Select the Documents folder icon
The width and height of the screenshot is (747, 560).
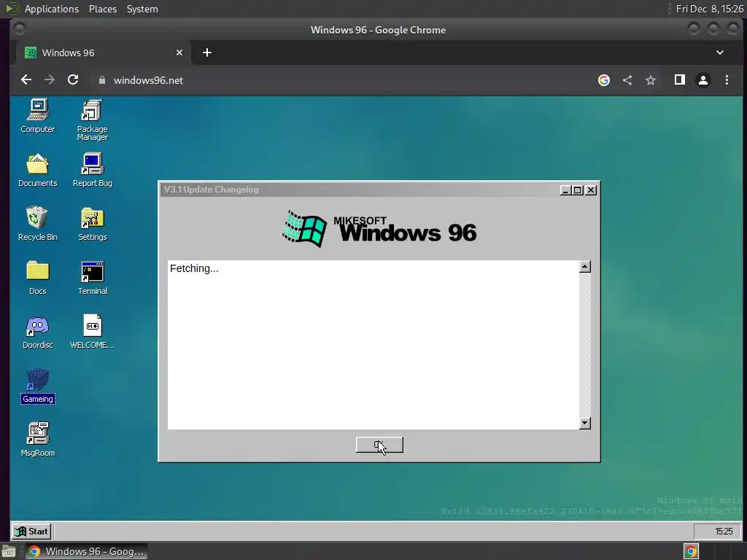pyautogui.click(x=38, y=170)
